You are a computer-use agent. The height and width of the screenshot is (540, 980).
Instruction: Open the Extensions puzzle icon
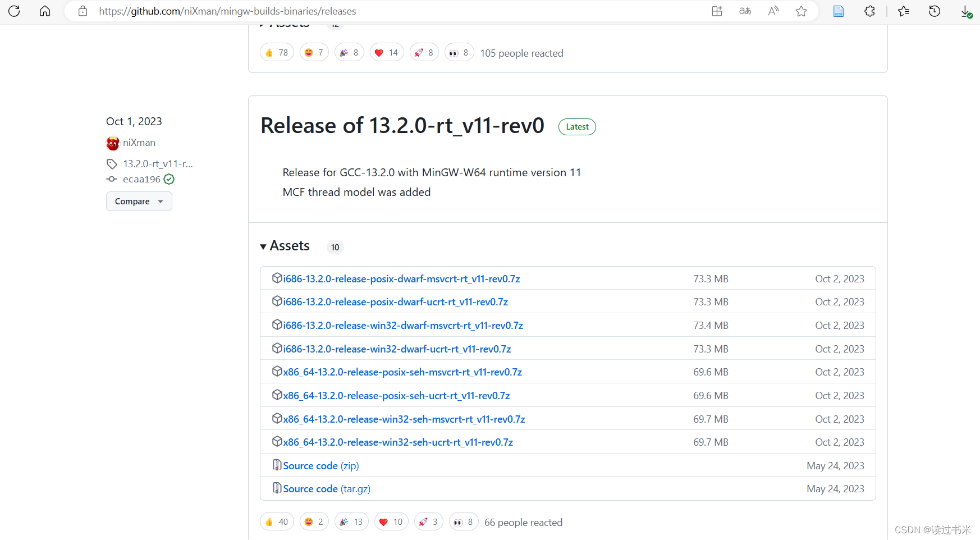click(869, 11)
